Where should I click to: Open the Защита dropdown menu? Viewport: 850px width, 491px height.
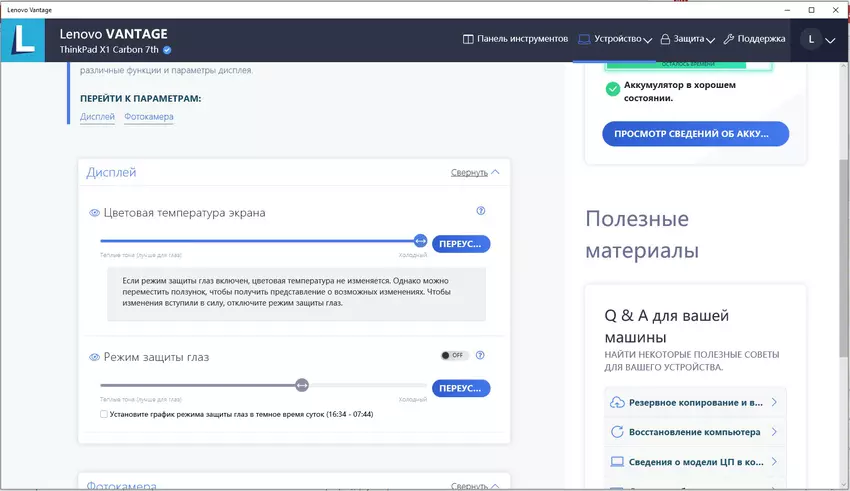click(x=688, y=39)
